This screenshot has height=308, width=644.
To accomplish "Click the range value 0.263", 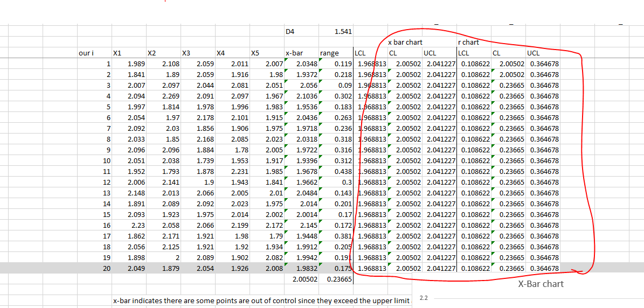I will 336,118.
